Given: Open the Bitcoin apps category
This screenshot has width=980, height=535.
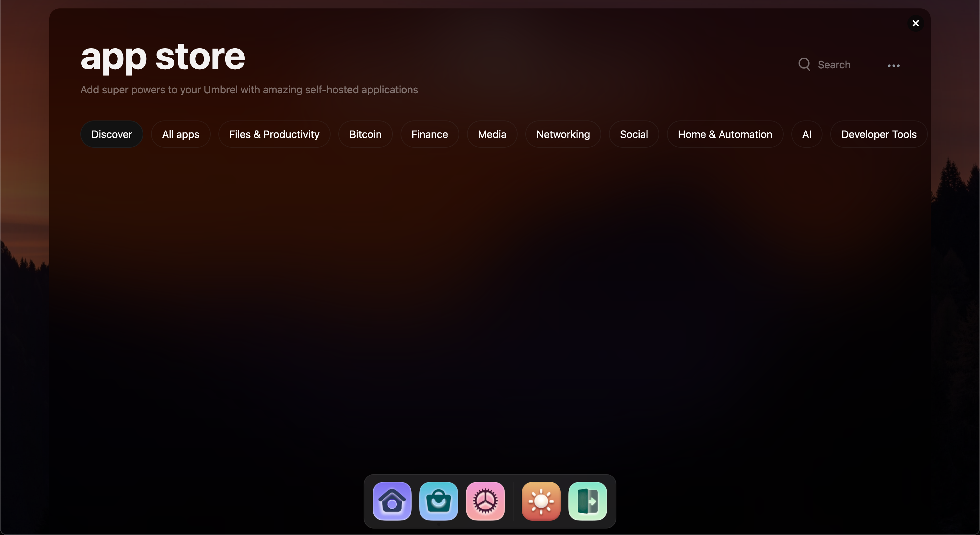Looking at the screenshot, I should tap(365, 134).
